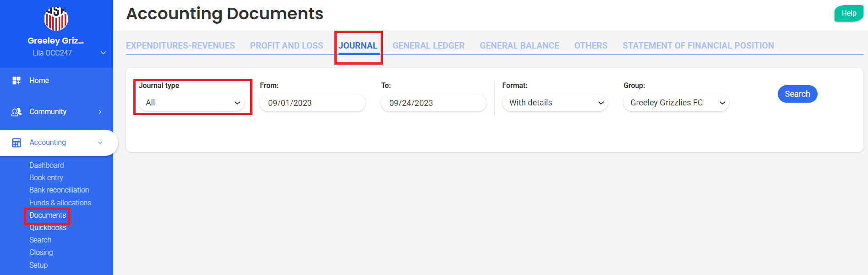
Task: Open the Format dropdown
Action: coord(555,103)
